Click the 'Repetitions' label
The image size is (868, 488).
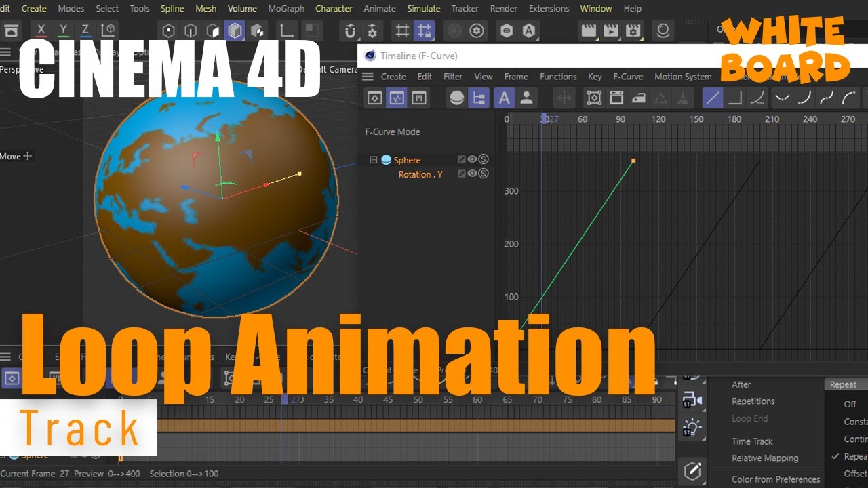(753, 401)
